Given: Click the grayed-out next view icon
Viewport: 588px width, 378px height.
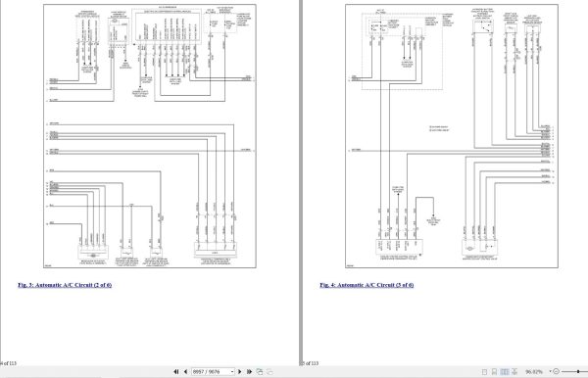Looking at the screenshot, I should (269, 371).
